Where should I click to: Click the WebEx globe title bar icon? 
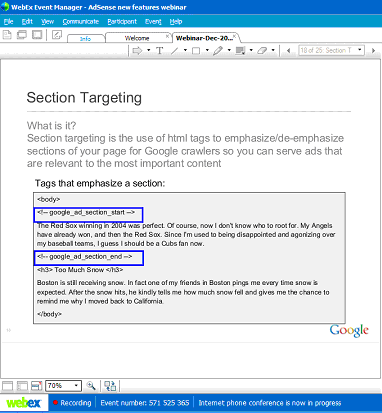(x=5, y=7)
